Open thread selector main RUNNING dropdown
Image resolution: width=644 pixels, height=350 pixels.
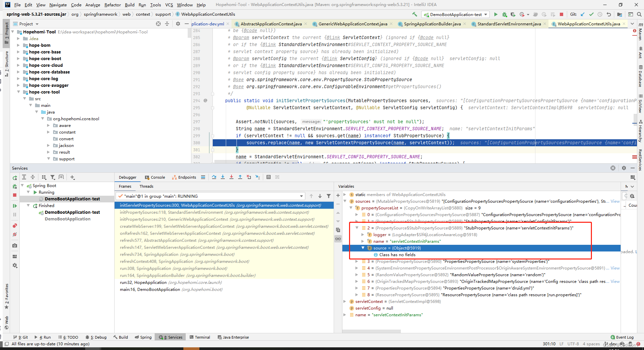tap(210, 196)
